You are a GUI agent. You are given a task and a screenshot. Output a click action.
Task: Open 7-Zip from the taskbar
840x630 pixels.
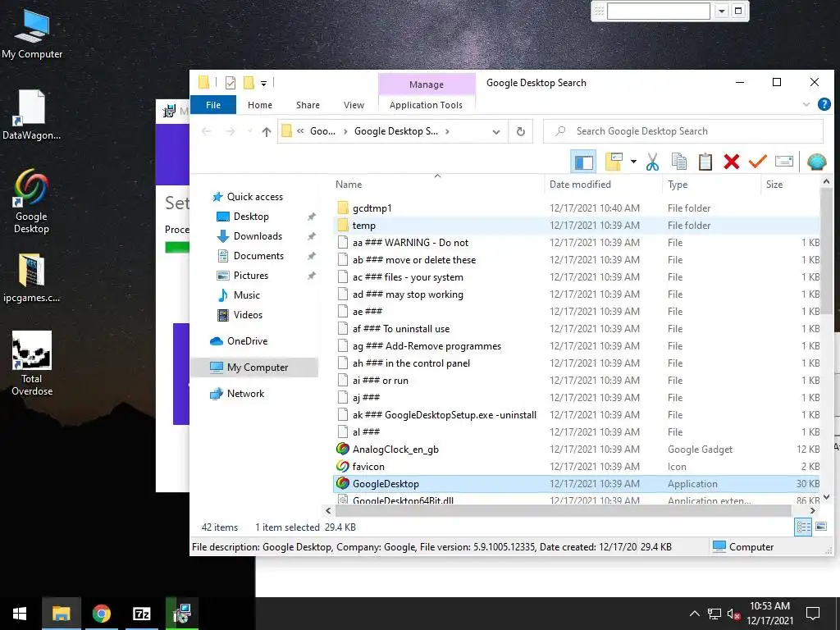coord(141,614)
